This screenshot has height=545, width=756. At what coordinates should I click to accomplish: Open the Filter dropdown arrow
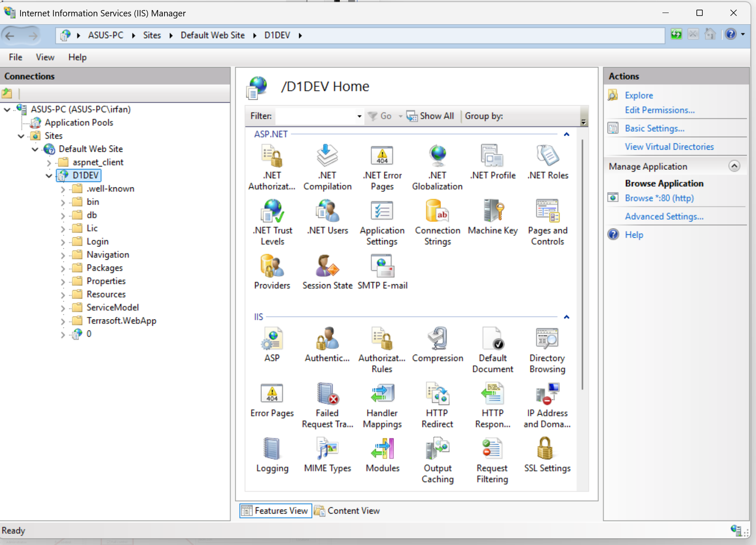359,116
